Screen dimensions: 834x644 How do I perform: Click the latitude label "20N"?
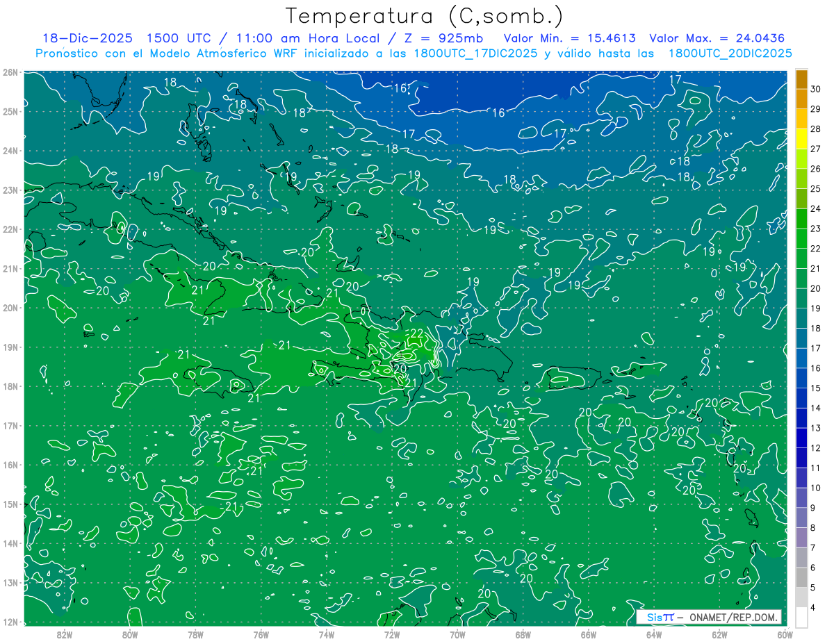coord(10,308)
